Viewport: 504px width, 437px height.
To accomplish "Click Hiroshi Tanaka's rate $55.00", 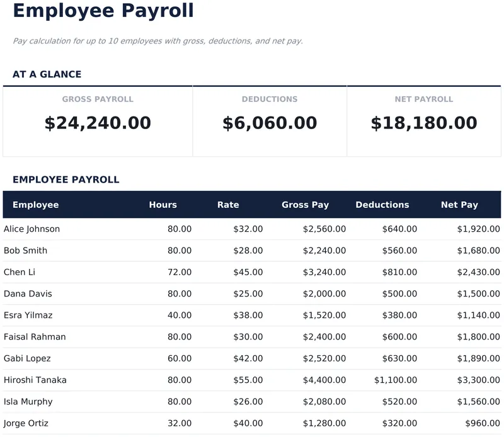I will coord(248,380).
